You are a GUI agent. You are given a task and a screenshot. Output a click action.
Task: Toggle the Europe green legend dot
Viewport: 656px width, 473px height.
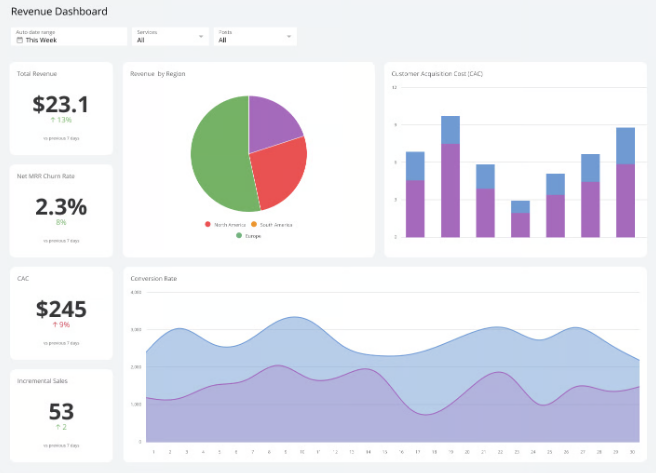pos(239,235)
